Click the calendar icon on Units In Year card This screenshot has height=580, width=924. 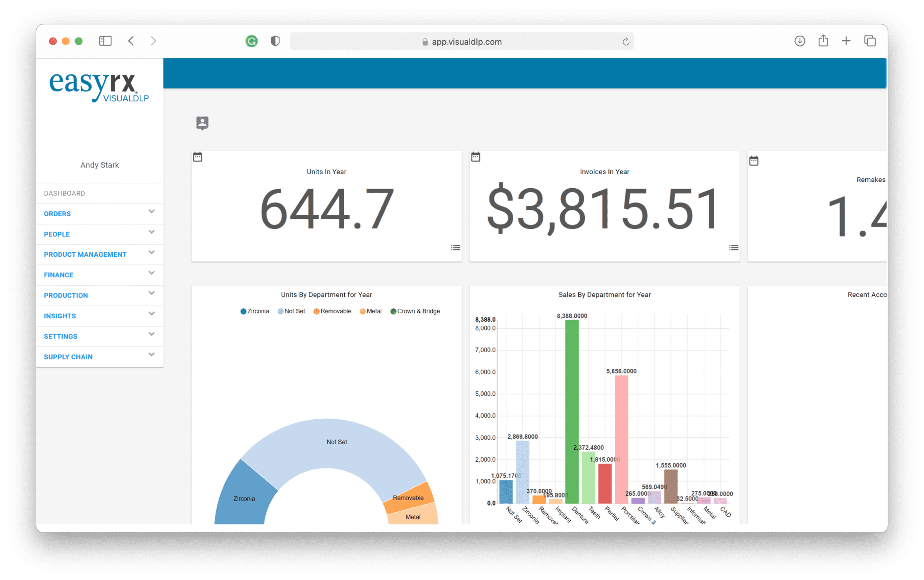(x=198, y=157)
